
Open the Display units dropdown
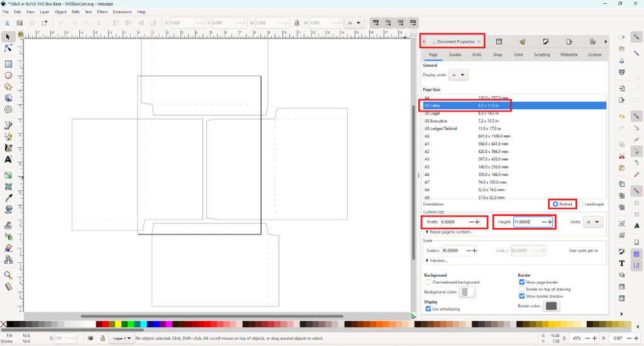459,75
